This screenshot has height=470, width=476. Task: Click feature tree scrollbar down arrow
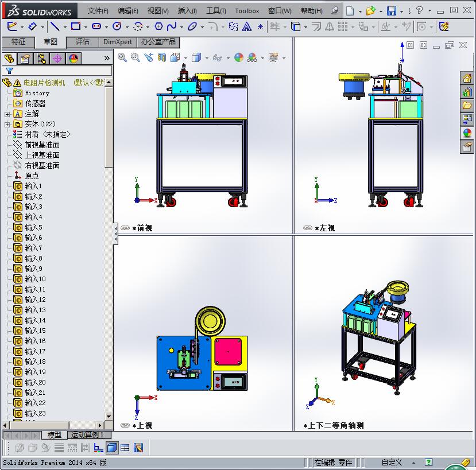[x=109, y=416]
